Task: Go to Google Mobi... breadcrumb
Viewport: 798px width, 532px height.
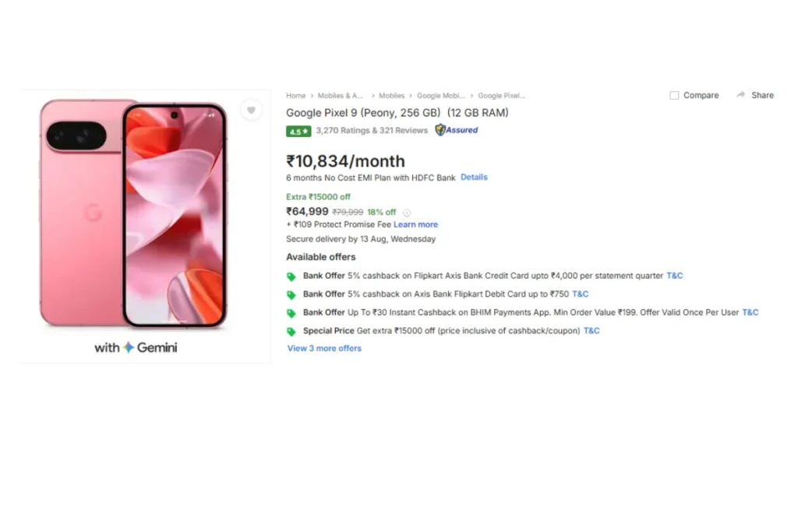Action: click(441, 96)
